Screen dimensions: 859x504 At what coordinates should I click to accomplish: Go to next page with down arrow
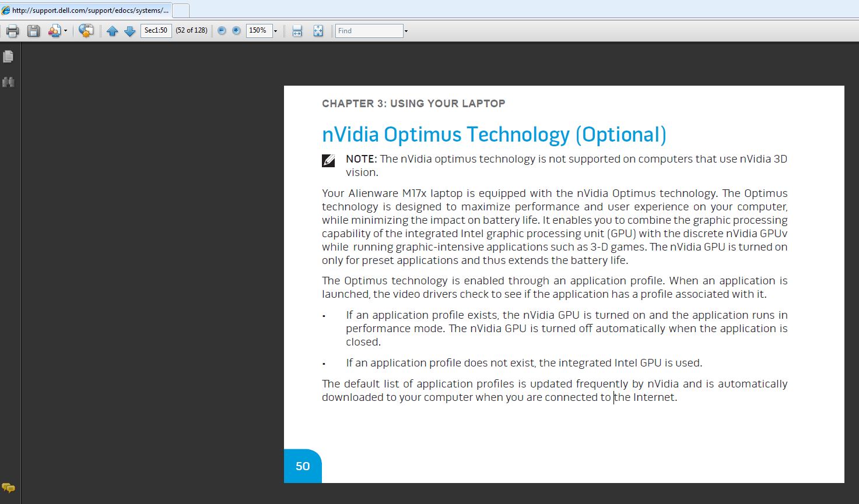[x=130, y=31]
